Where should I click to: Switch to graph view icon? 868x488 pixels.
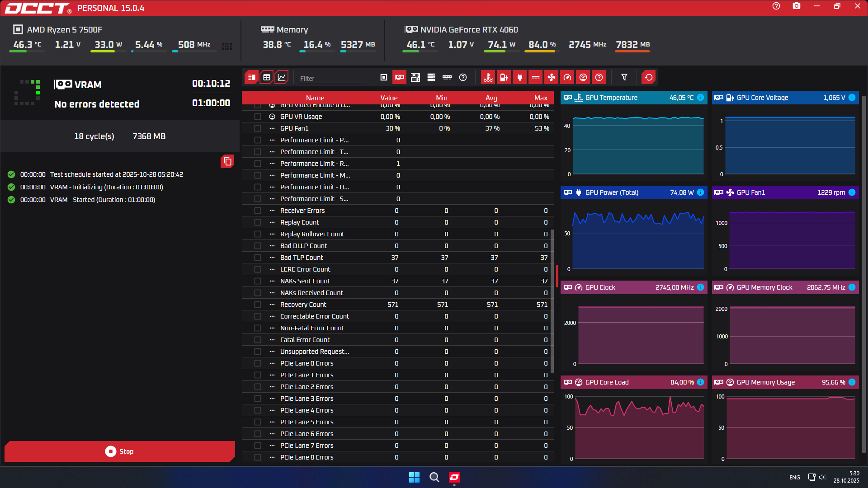click(282, 77)
